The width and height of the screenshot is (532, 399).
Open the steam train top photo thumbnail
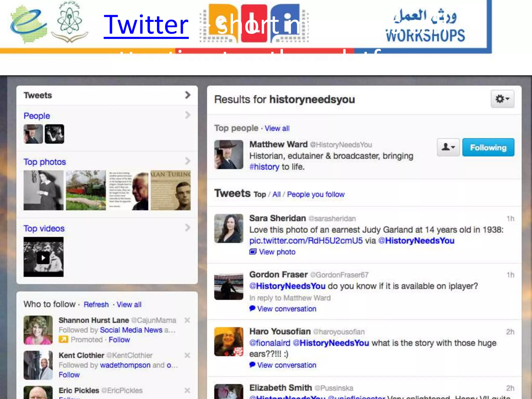pyautogui.click(x=86, y=190)
